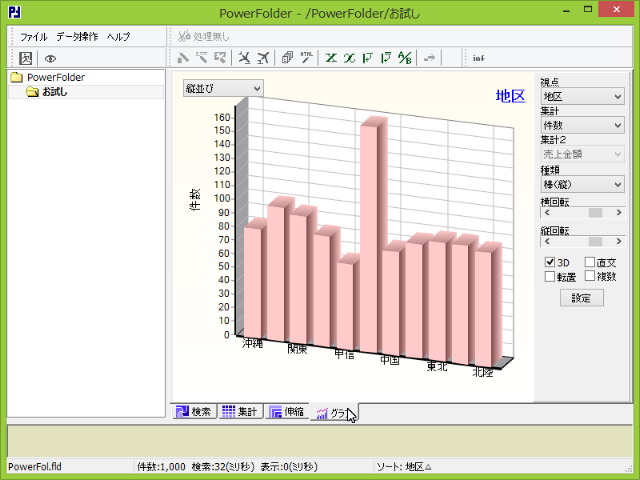Open the 集計2 dropdown showing 売上金額

click(582, 154)
